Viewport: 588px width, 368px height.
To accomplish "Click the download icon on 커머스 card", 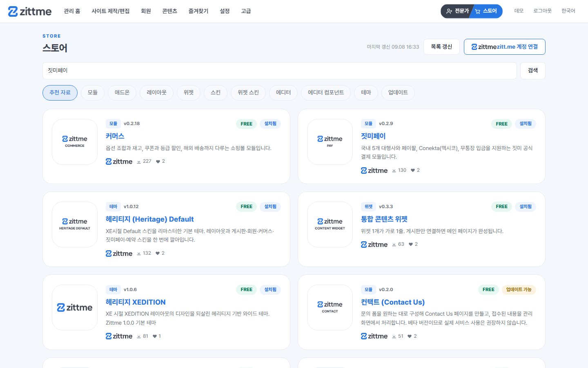I will click(139, 162).
